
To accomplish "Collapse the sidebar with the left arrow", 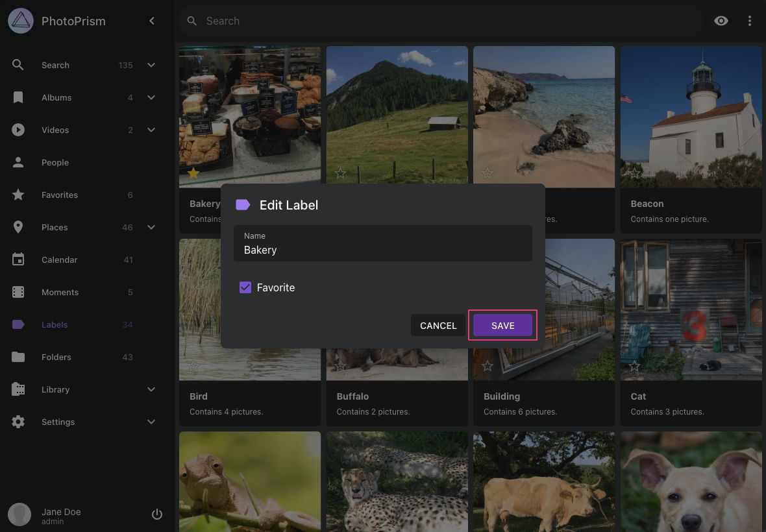I will 151,21.
